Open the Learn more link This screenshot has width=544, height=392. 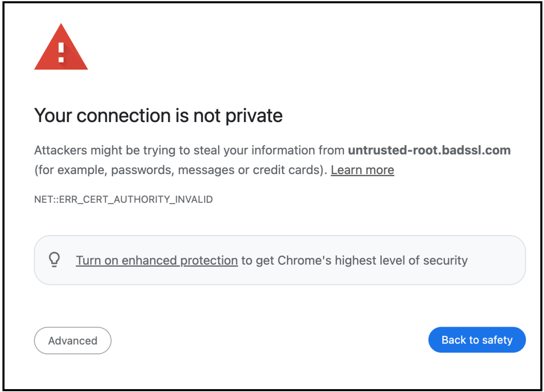pyautogui.click(x=362, y=170)
